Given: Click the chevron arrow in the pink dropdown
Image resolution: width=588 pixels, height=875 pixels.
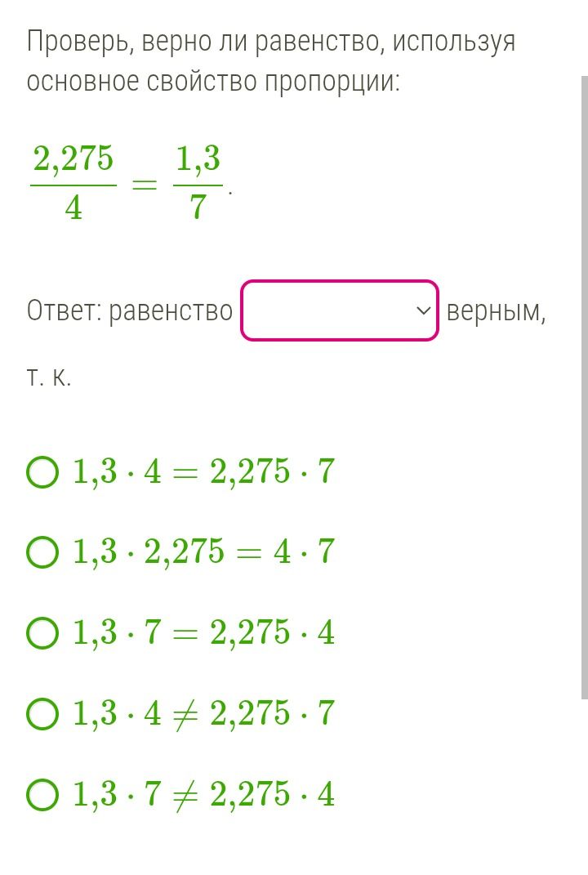Looking at the screenshot, I should [423, 310].
